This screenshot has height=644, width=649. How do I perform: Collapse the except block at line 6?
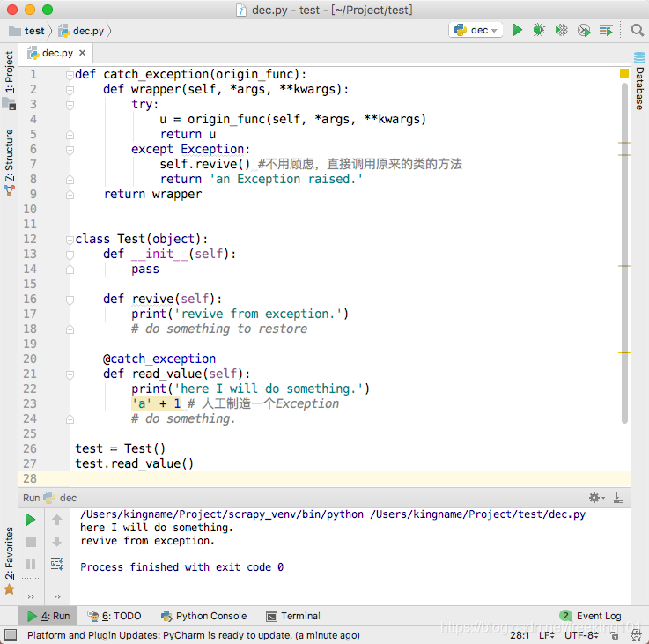[x=70, y=150]
